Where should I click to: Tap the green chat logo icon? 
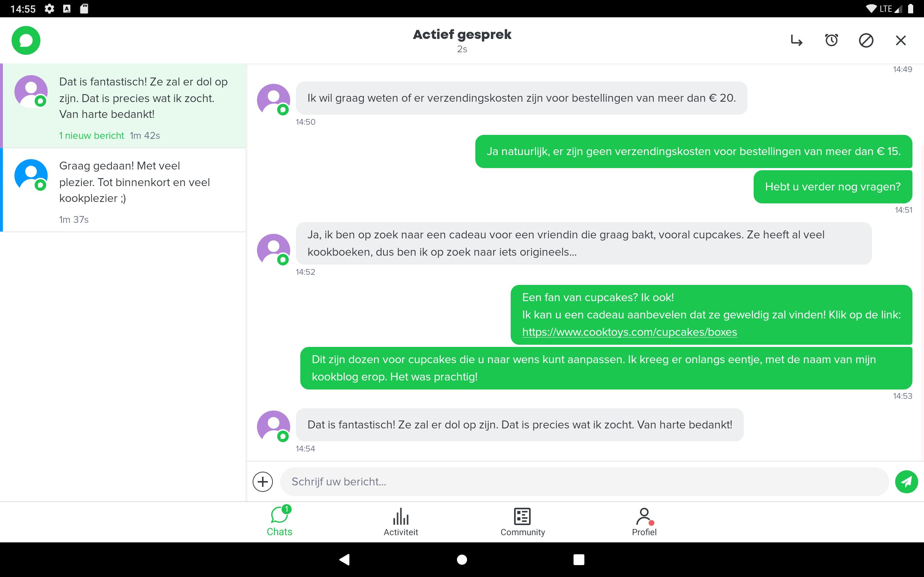pyautogui.click(x=26, y=40)
